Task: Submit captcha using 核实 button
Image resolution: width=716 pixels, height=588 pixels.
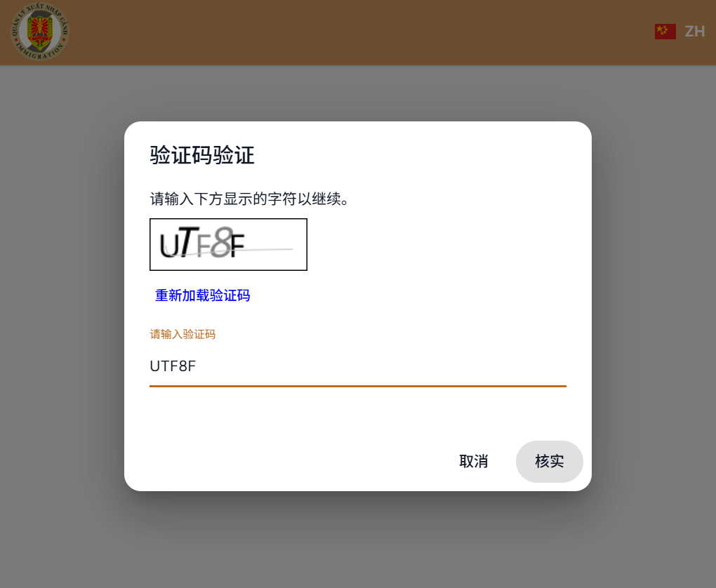Action: click(x=550, y=462)
